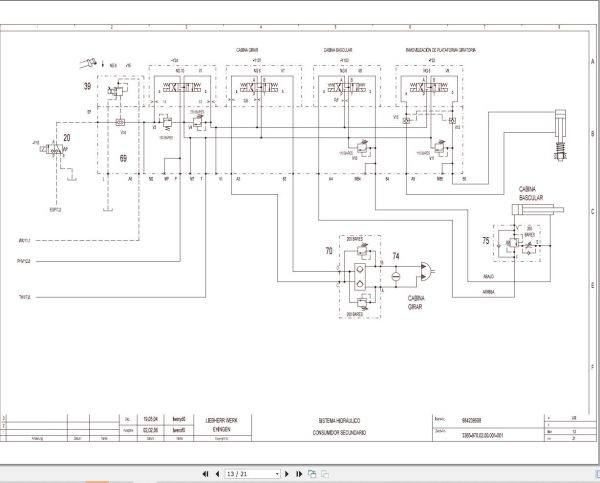The image size is (600, 483).
Task: Click the greyed-out next view icon
Action: coord(325,474)
